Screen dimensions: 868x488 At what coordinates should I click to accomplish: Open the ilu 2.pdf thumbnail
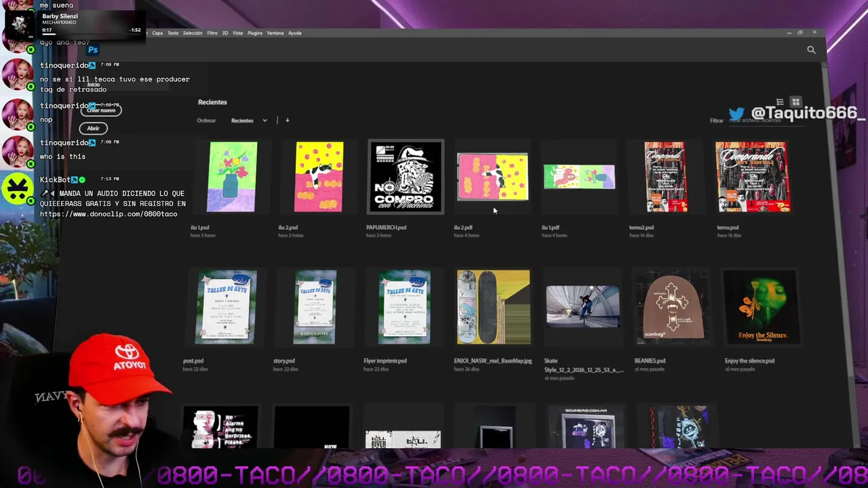pos(492,177)
